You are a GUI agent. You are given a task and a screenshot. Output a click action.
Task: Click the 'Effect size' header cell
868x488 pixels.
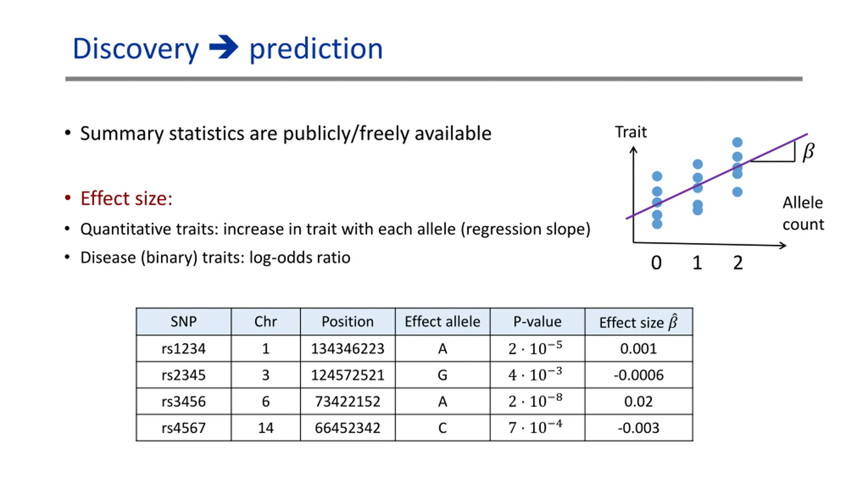coord(638,322)
